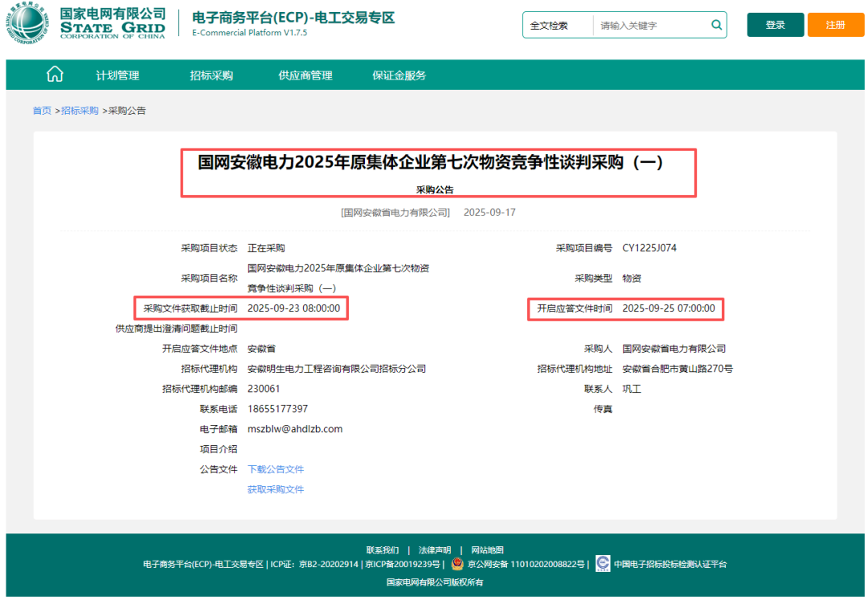Select the home icon in the navigation bar

(54, 73)
